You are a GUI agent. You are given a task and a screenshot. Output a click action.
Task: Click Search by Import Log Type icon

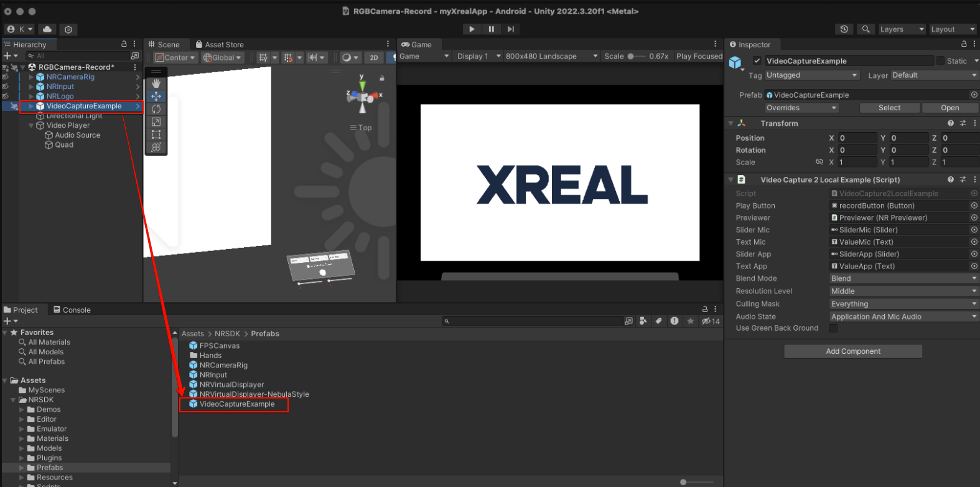(674, 321)
